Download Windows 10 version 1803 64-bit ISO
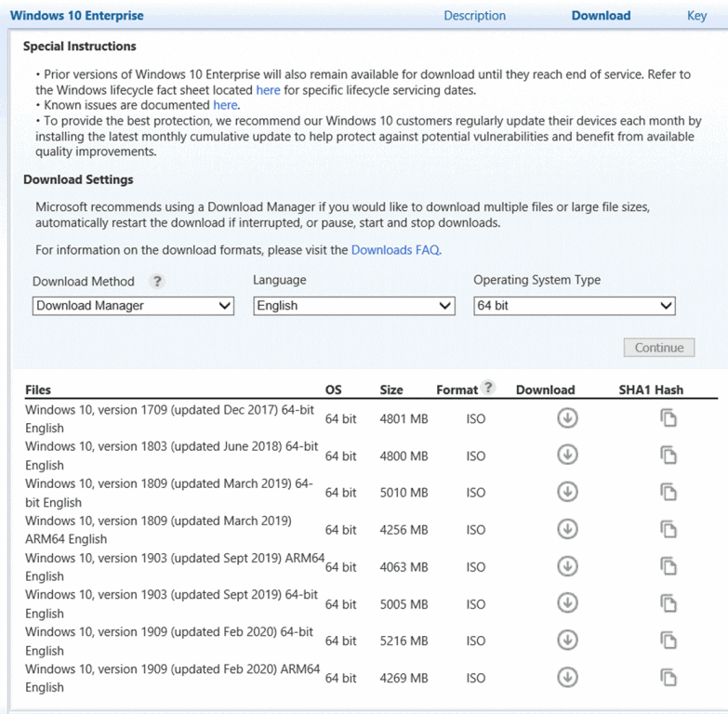 pos(567,455)
